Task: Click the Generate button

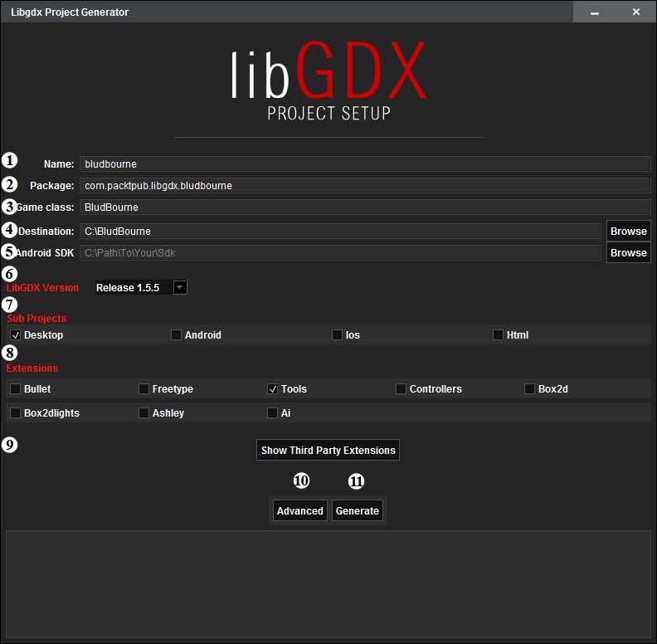Action: pyautogui.click(x=358, y=510)
